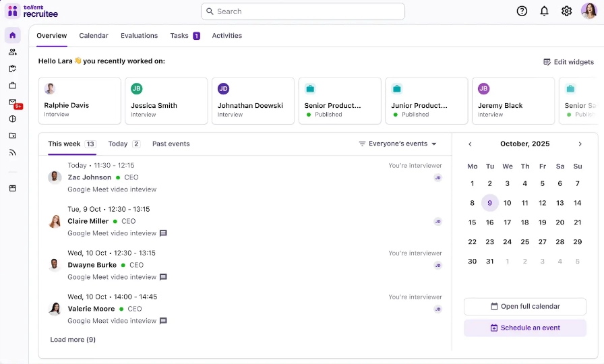Open the feed icon in sidebar
Image resolution: width=604 pixels, height=364 pixels.
[x=13, y=152]
